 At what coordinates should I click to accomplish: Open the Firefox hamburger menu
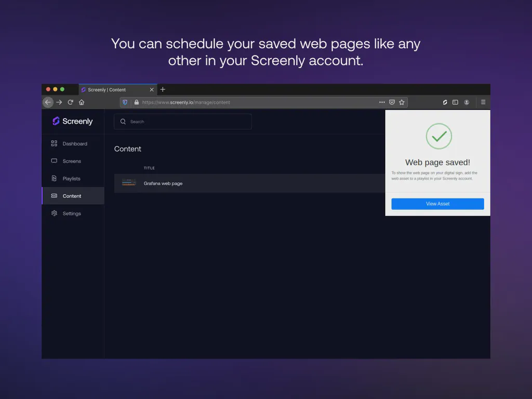point(483,102)
